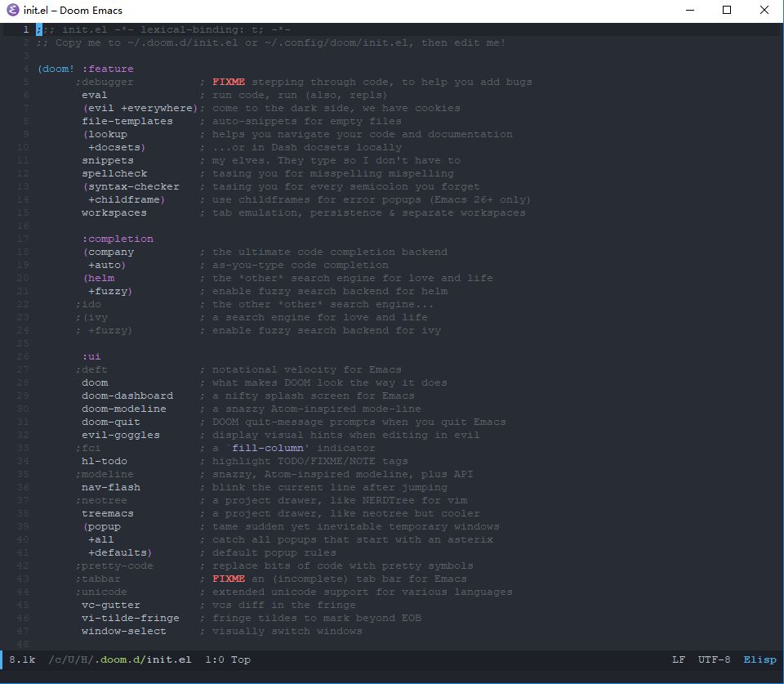Click the Elisp major mode indicator
The image size is (784, 684).
click(x=759, y=659)
